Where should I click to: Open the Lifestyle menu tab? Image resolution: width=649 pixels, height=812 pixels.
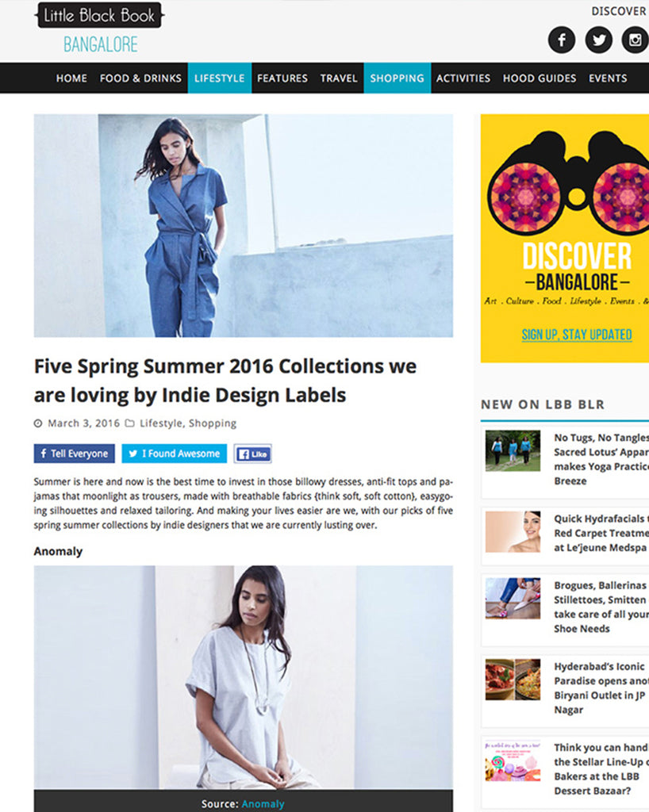tap(220, 79)
